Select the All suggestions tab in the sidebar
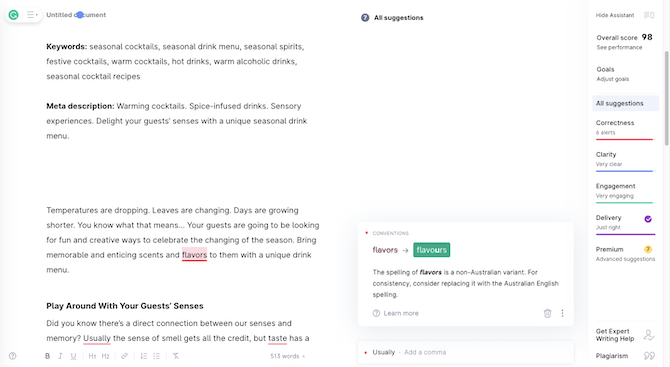The width and height of the screenshot is (670, 367). (x=625, y=103)
